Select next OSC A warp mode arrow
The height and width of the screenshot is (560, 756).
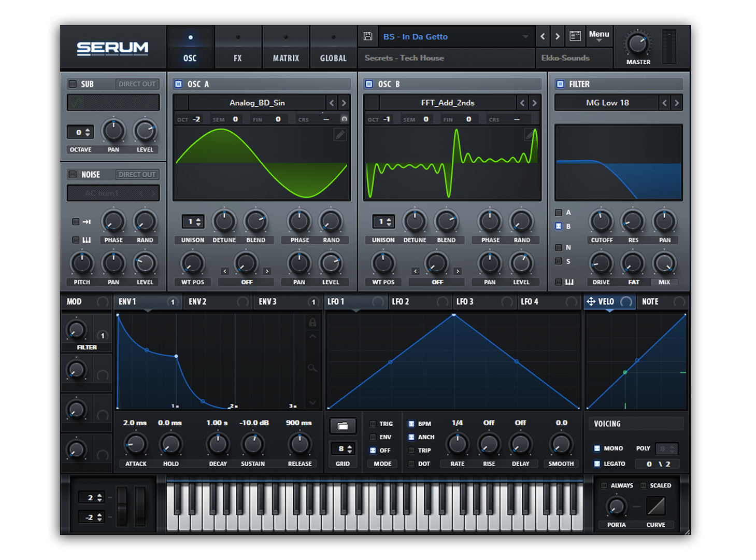pos(267,271)
